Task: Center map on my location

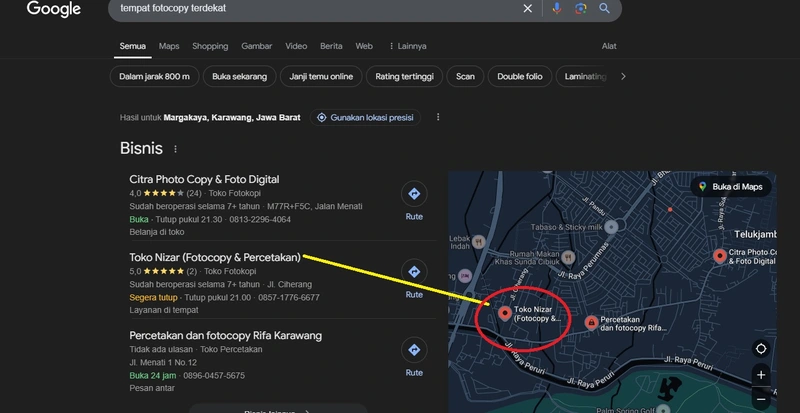Action: tap(761, 349)
